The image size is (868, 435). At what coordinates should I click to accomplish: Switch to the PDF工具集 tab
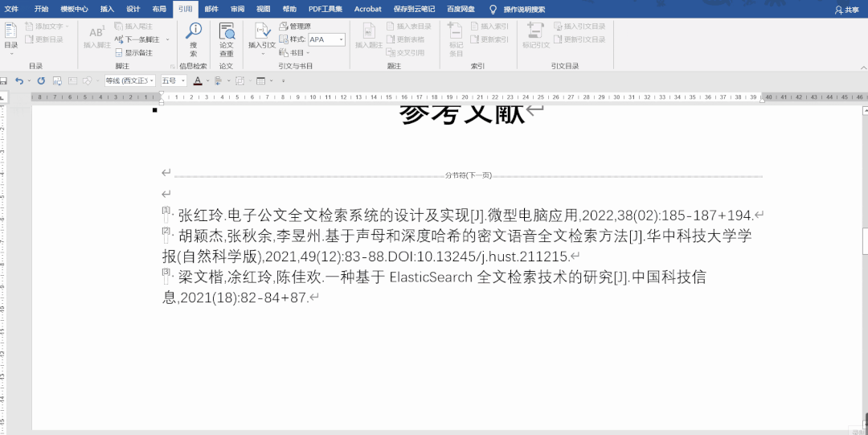[x=325, y=9]
